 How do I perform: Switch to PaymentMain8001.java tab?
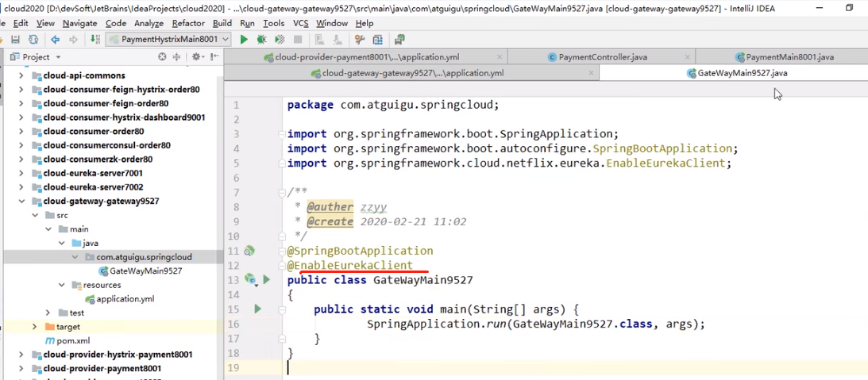(784, 57)
